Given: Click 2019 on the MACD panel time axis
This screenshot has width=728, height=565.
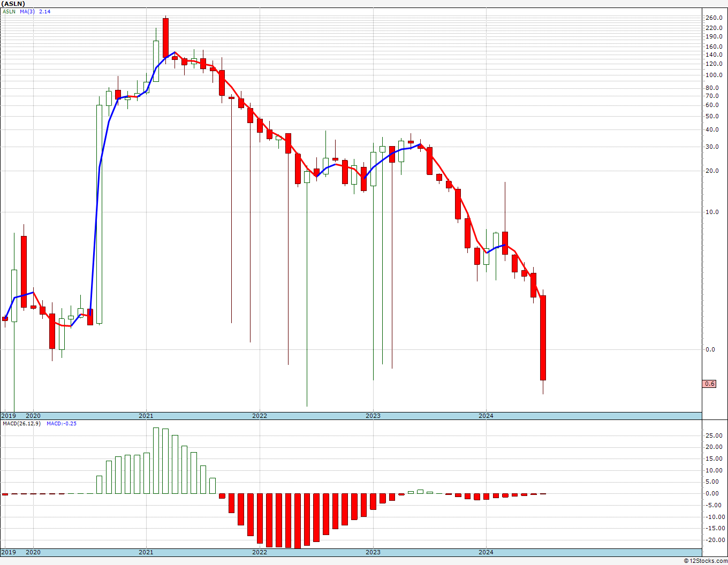Looking at the screenshot, I should [8, 552].
